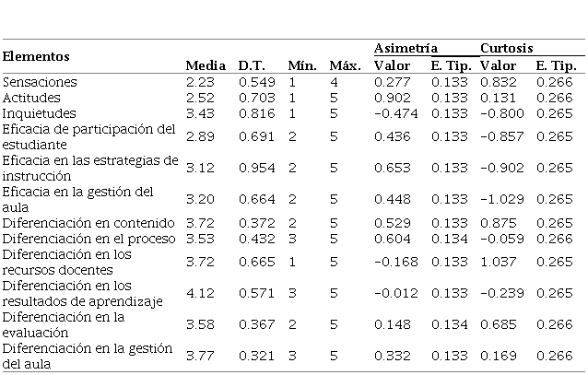
Task: Click the Actitudes row label
Action: click(x=32, y=98)
